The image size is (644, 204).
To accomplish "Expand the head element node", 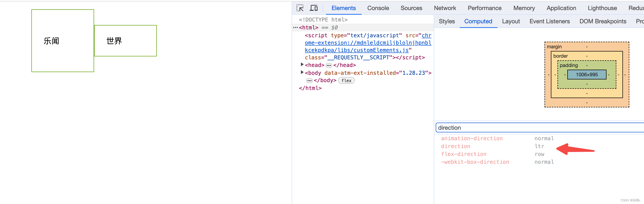I will (302, 65).
